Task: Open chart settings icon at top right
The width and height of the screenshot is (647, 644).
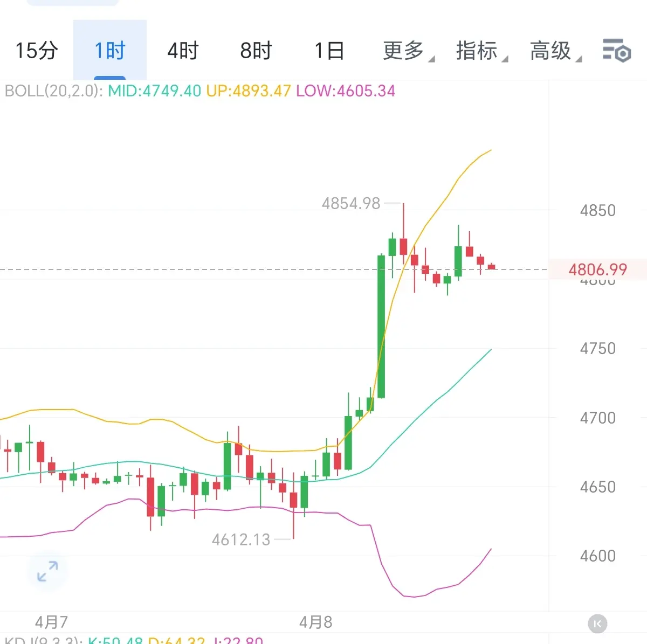Action: tap(616, 51)
